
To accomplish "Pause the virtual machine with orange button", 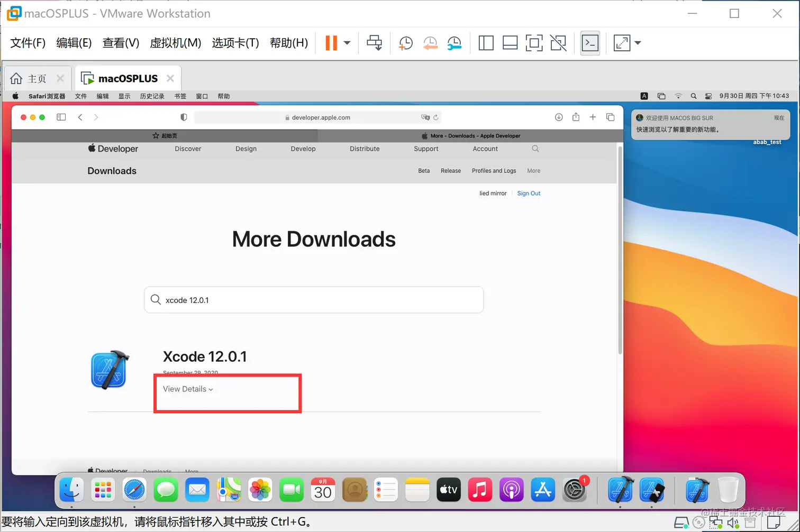I will (331, 43).
